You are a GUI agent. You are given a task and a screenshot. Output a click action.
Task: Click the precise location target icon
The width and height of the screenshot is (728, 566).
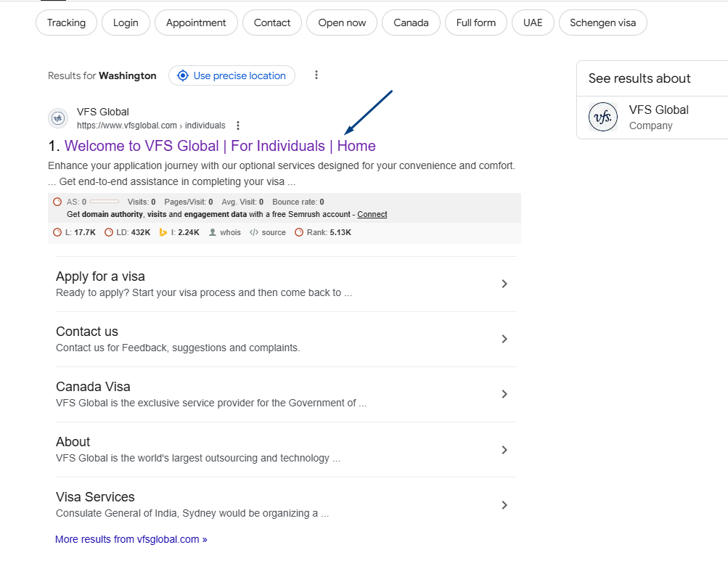[x=183, y=75]
